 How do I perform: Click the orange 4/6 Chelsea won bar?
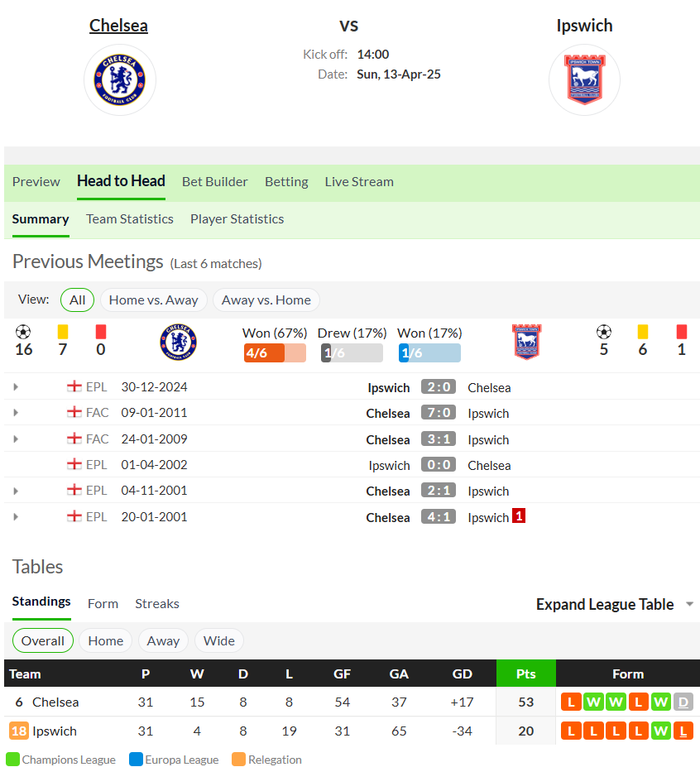click(275, 352)
